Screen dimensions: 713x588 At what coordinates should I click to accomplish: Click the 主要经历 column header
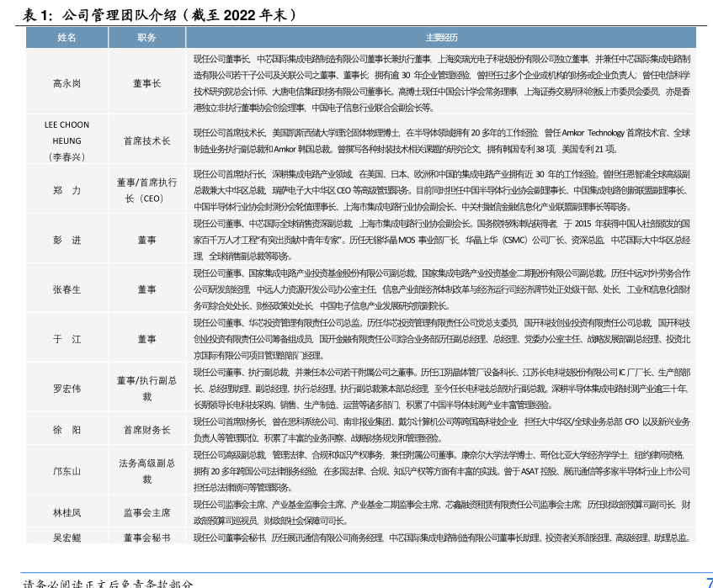pos(441,38)
